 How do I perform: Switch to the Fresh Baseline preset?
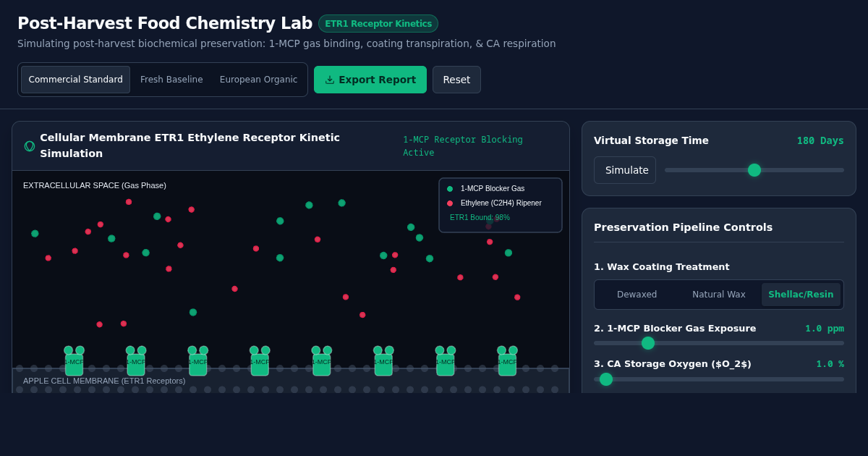click(x=171, y=80)
